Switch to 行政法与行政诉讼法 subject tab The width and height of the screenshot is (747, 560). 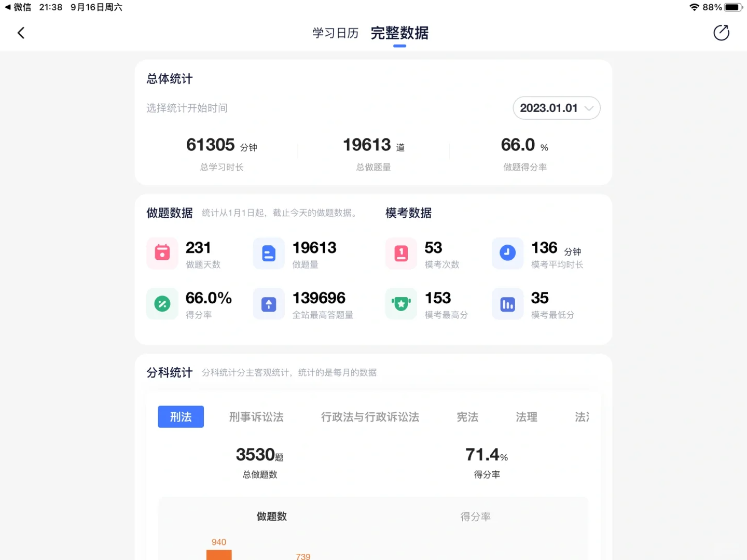[370, 417]
